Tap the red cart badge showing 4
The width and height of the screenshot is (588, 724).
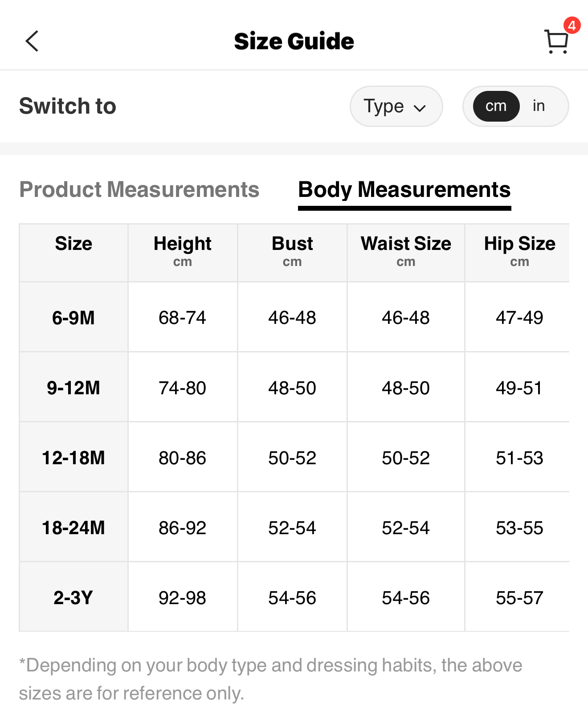(572, 25)
